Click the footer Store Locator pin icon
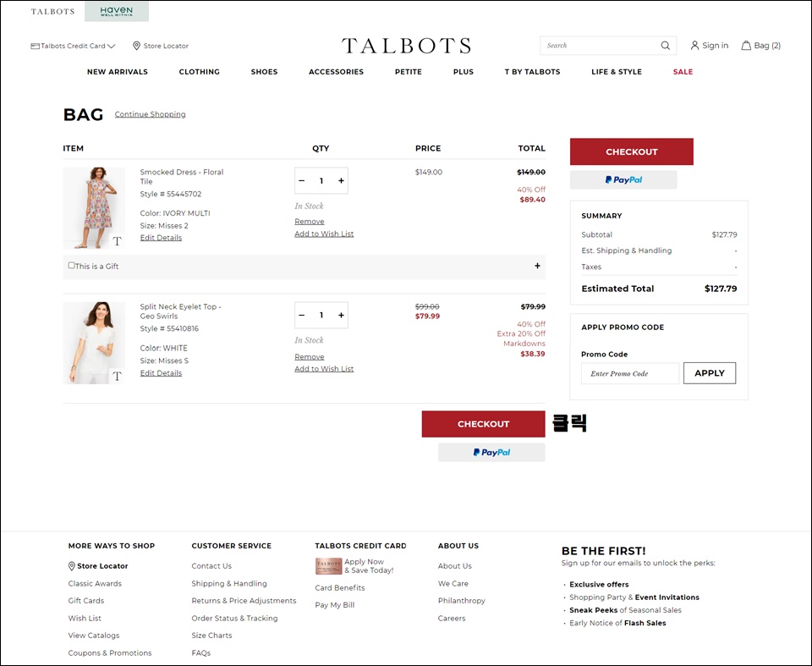 [71, 566]
